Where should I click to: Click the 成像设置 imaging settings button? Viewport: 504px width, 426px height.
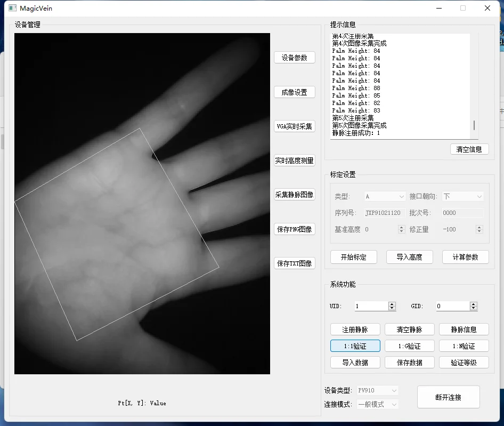(294, 92)
